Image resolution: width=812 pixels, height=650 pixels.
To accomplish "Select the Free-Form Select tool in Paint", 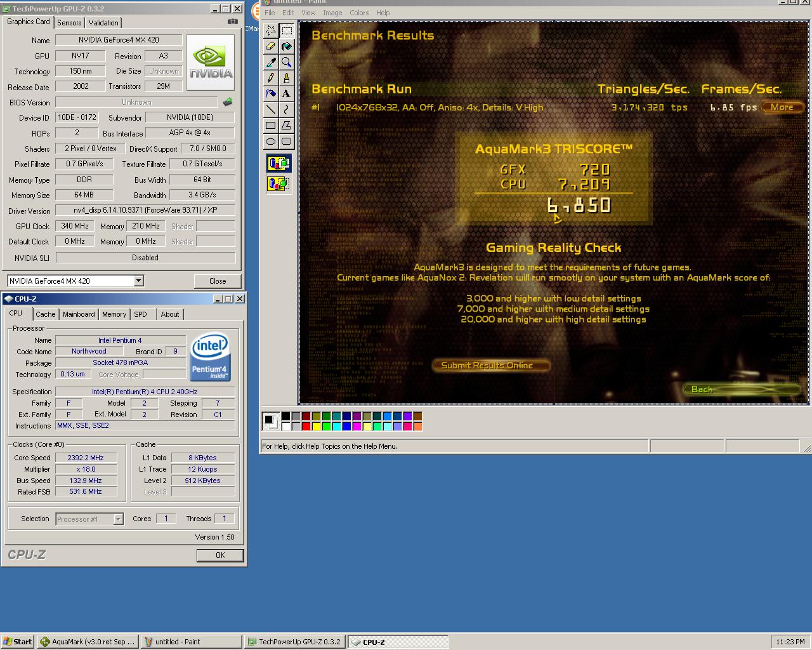I will tap(271, 30).
